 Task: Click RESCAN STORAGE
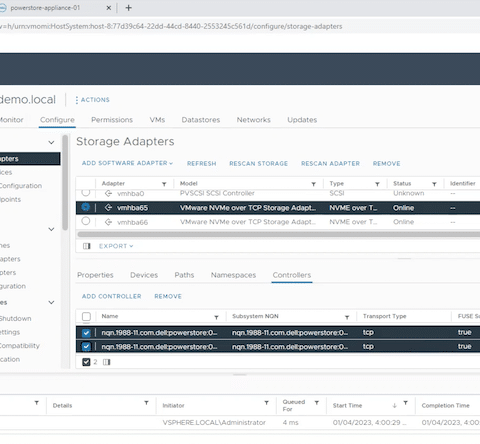click(x=258, y=163)
